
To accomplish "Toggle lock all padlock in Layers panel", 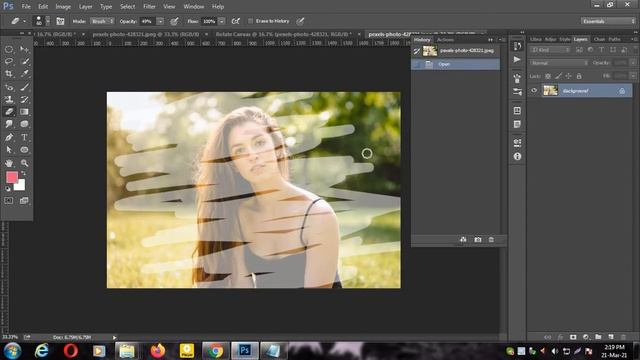I will [579, 76].
